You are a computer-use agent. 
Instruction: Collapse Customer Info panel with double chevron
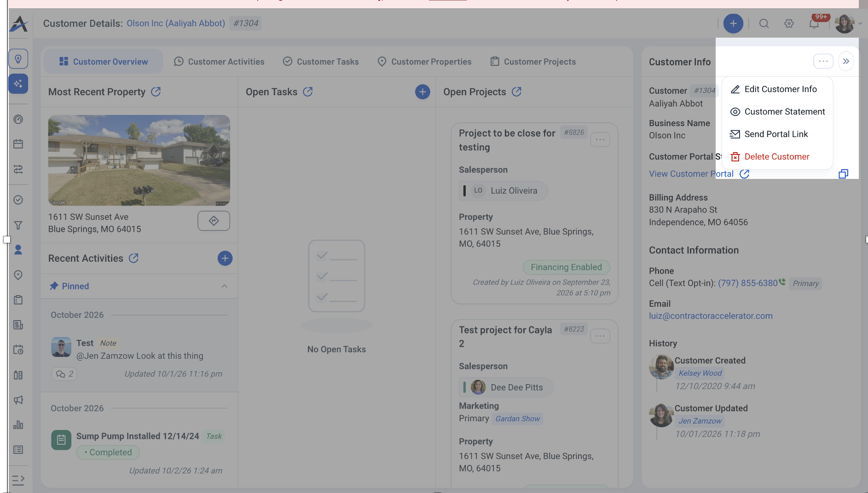click(846, 61)
